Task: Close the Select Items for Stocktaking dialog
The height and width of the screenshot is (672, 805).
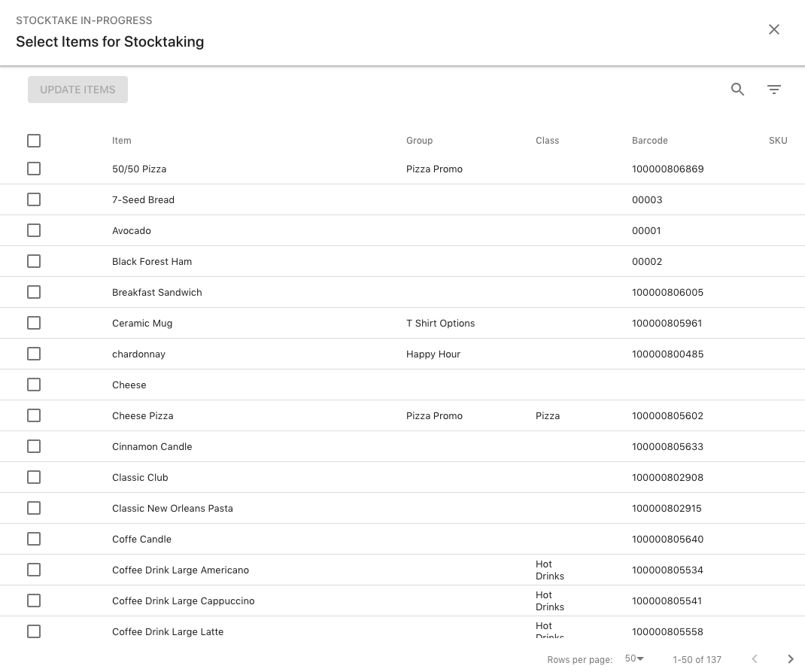Action: pos(773,29)
